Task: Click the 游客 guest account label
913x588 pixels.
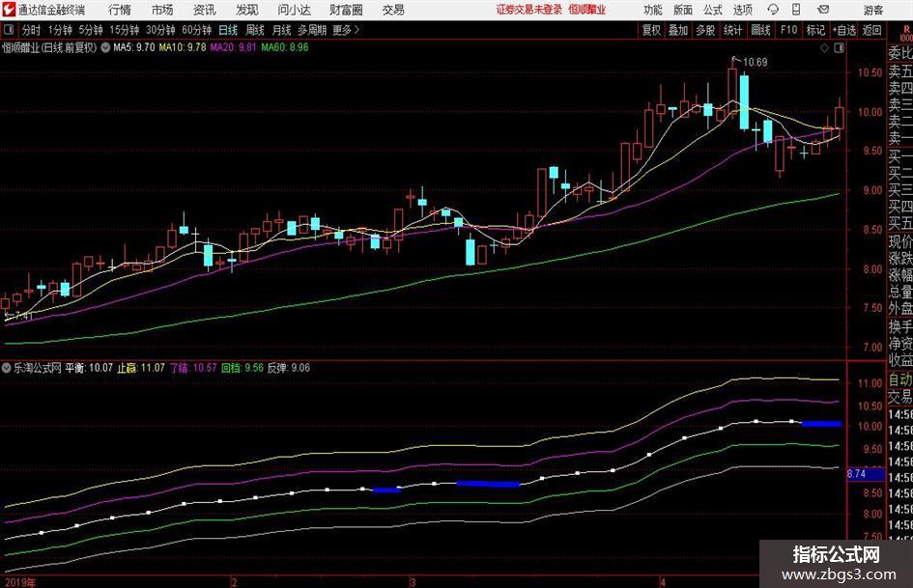Action: tap(872, 10)
